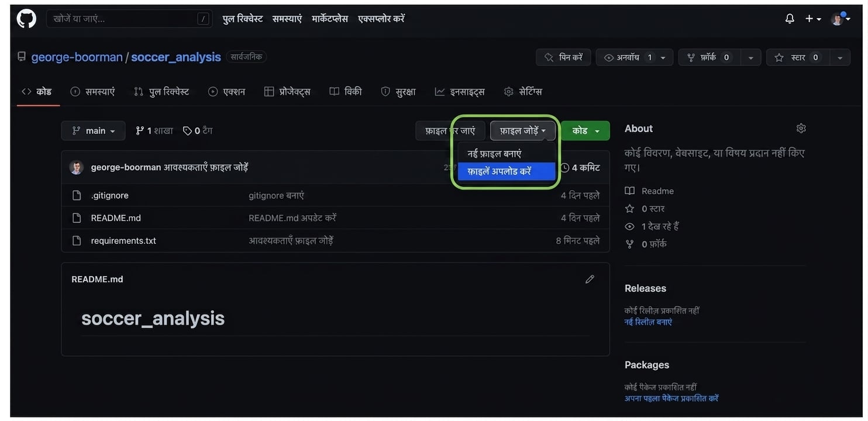Open the About settings gear icon
The image size is (868, 421).
click(x=801, y=129)
